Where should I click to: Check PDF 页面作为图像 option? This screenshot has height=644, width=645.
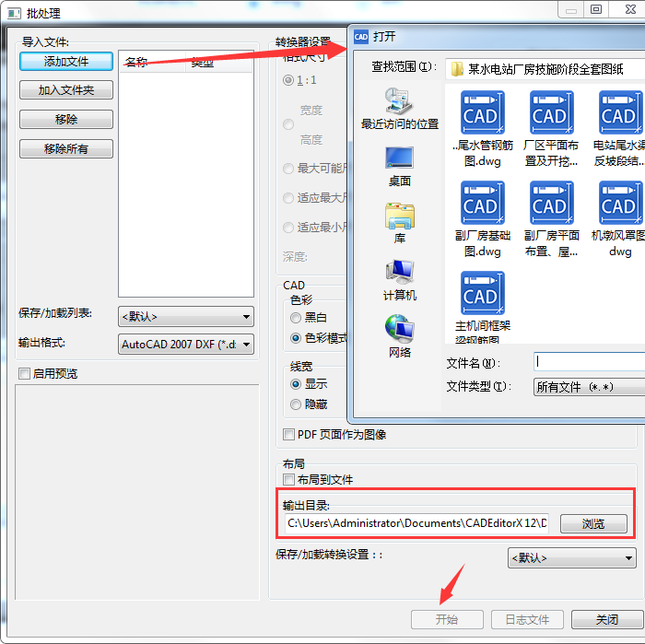[288, 435]
